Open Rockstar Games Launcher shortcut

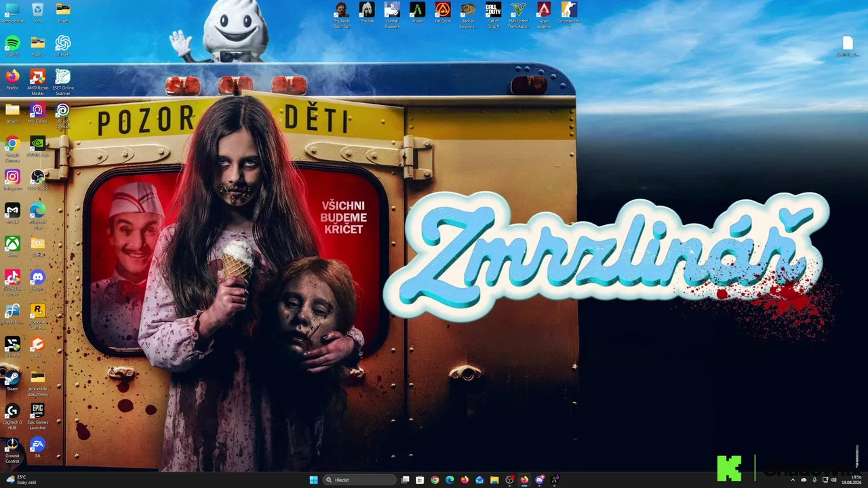coord(37,315)
